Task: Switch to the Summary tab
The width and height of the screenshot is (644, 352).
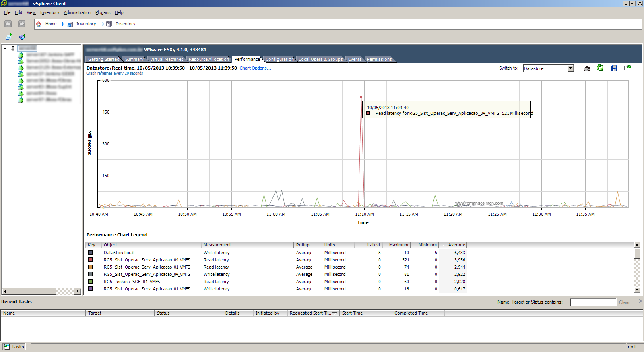Action: pyautogui.click(x=134, y=59)
